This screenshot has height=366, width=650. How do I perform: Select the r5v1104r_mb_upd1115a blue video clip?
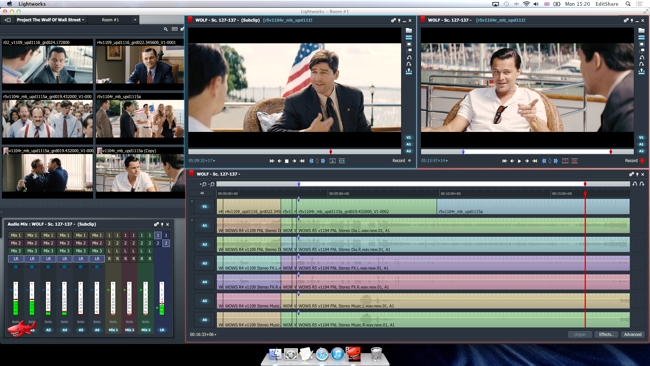pyautogui.click(x=533, y=206)
